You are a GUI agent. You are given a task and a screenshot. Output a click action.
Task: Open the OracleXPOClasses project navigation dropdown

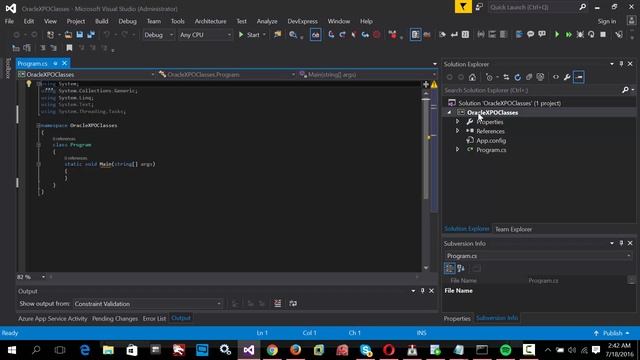click(86, 75)
